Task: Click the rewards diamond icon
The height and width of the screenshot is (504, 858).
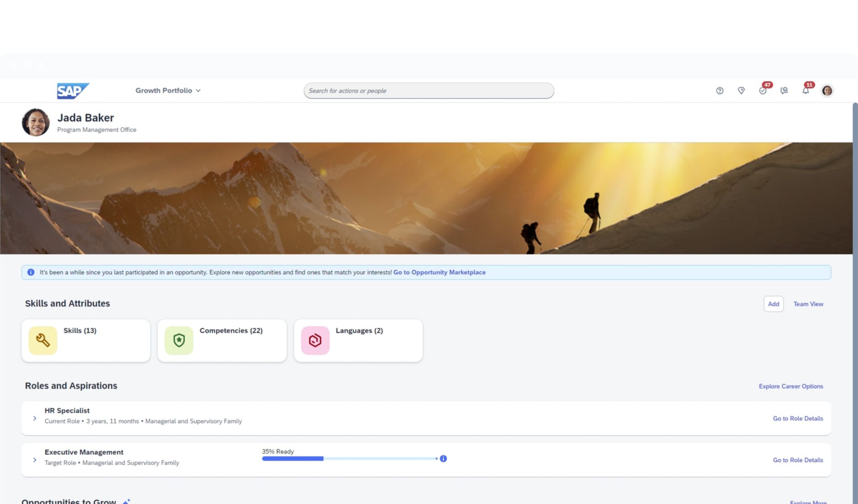Action: (741, 90)
